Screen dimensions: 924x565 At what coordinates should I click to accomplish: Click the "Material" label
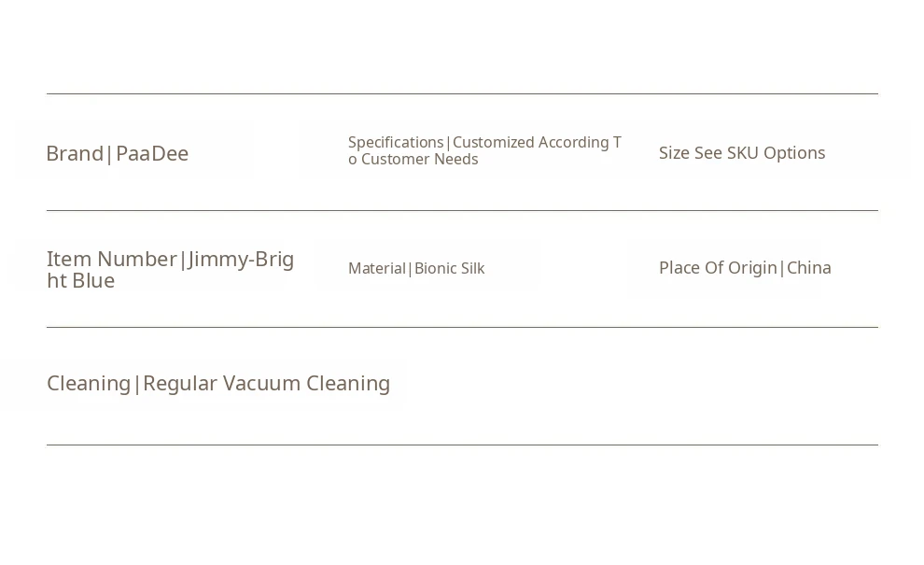pyautogui.click(x=376, y=269)
